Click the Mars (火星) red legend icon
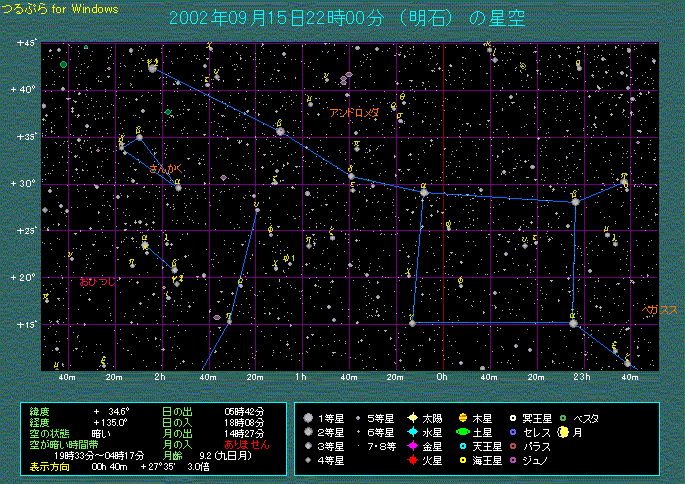 pos(412,460)
